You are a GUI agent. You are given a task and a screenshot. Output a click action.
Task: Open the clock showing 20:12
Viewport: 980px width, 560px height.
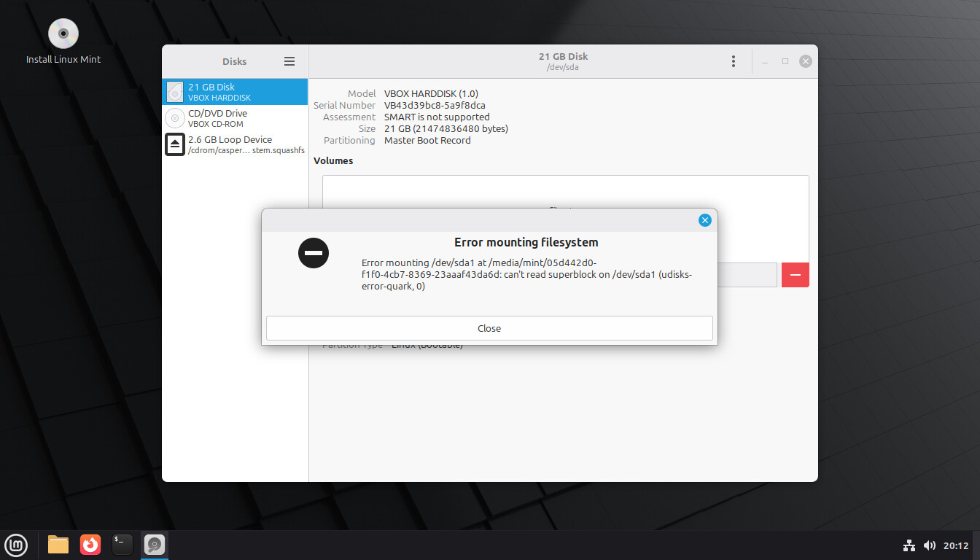click(x=956, y=545)
